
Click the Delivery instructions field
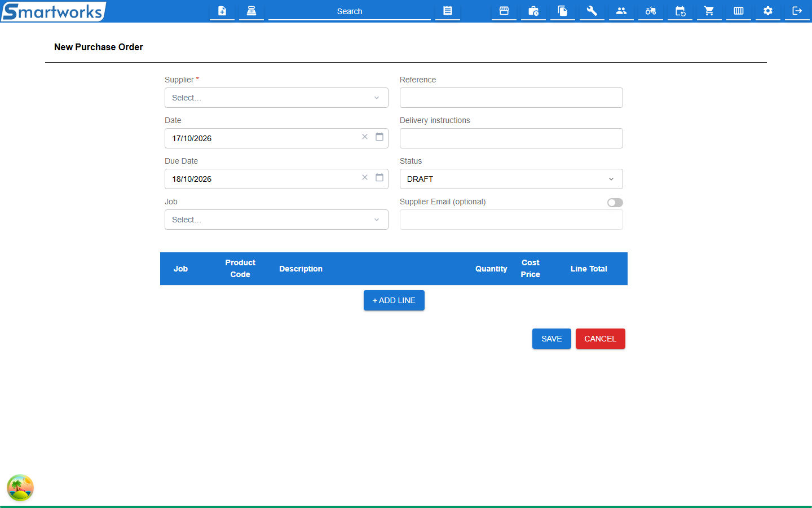[511, 138]
